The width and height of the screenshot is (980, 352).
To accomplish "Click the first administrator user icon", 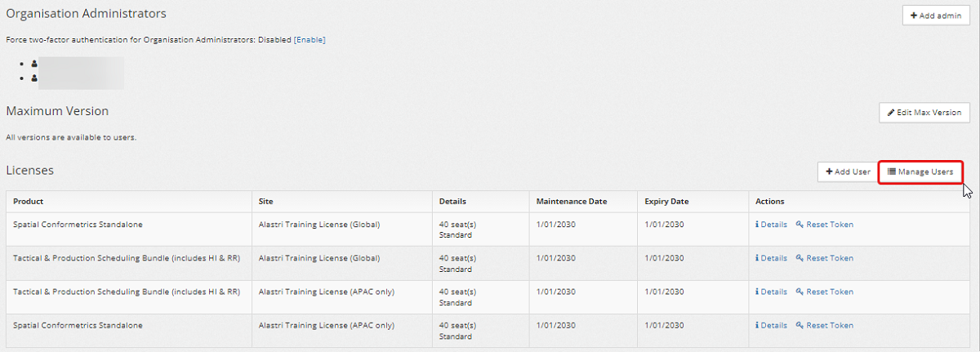I will tap(34, 63).
